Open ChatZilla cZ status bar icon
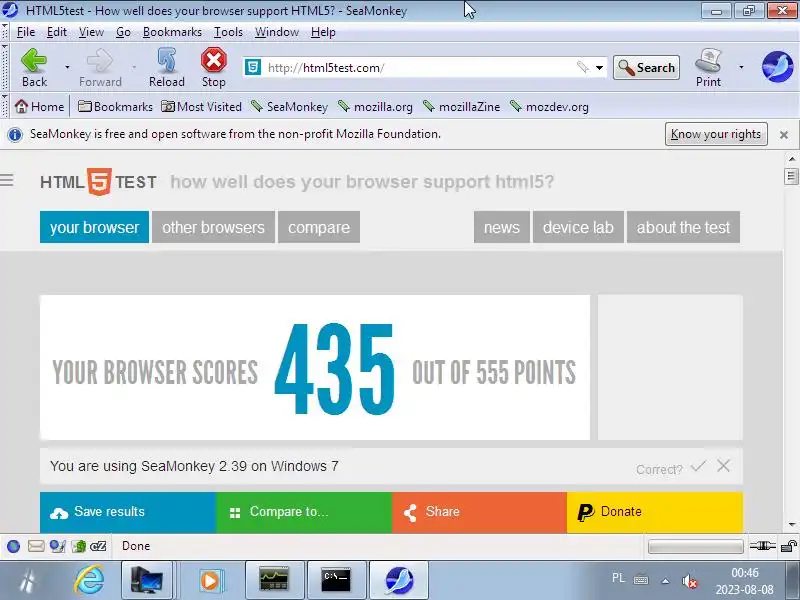Viewport: 800px width, 600px height. 98,546
